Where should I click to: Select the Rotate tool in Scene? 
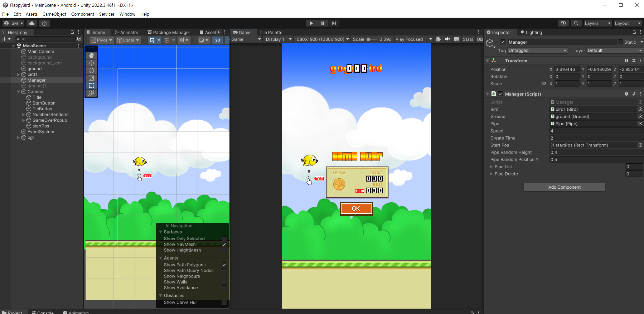coord(91,71)
